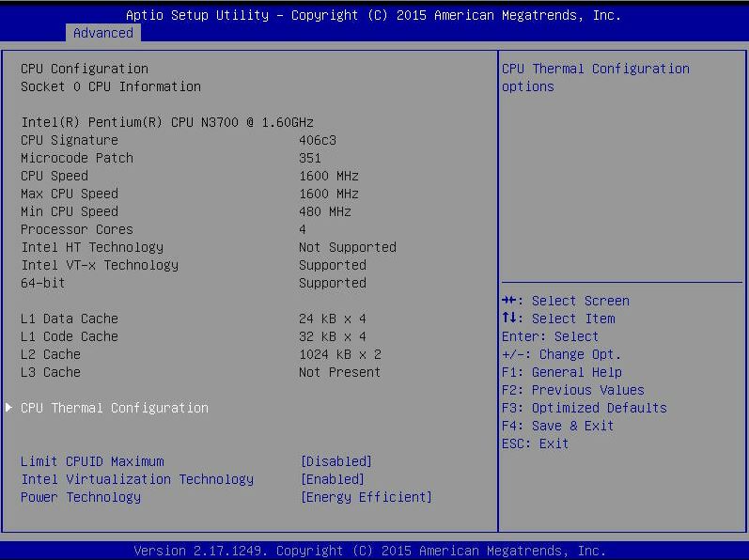
Task: Toggle the Limit CPUID Maximum [Disabled] value
Action: click(x=335, y=461)
